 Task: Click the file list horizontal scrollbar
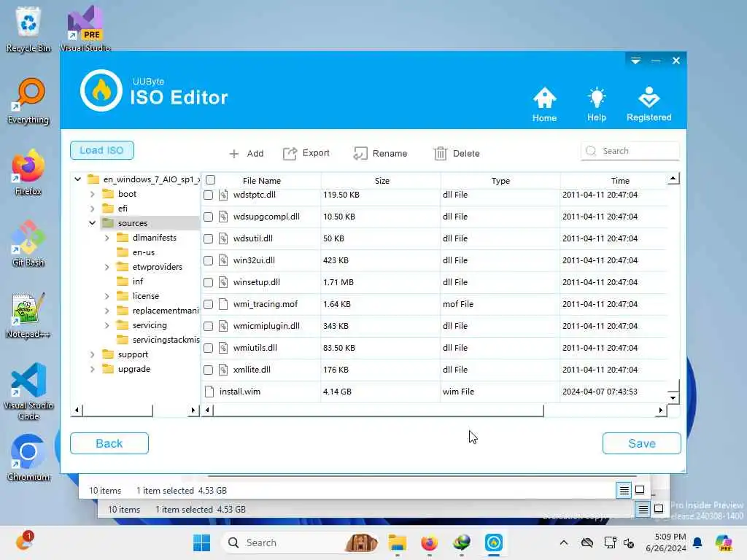379,410
